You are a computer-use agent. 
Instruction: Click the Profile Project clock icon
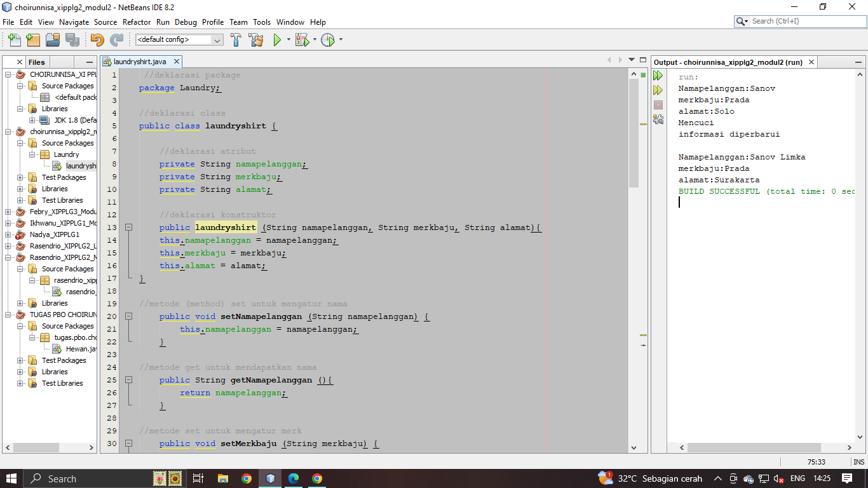[327, 40]
